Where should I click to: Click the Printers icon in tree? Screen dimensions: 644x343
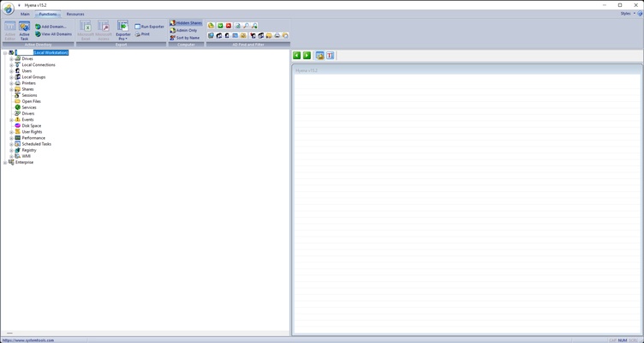point(18,83)
